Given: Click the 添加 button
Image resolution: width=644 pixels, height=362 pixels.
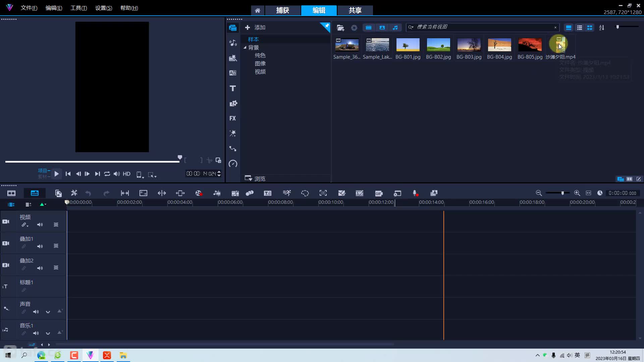Looking at the screenshot, I should (x=255, y=27).
